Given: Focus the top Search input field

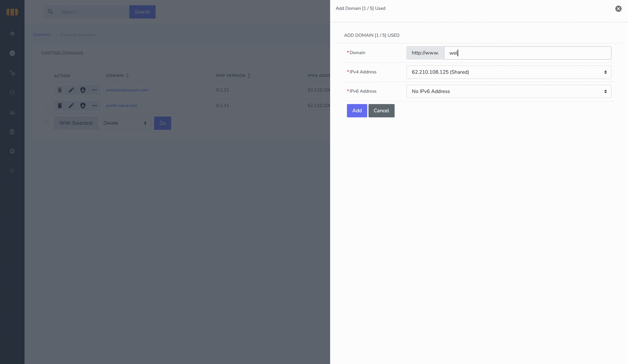Looking at the screenshot, I should [93, 12].
